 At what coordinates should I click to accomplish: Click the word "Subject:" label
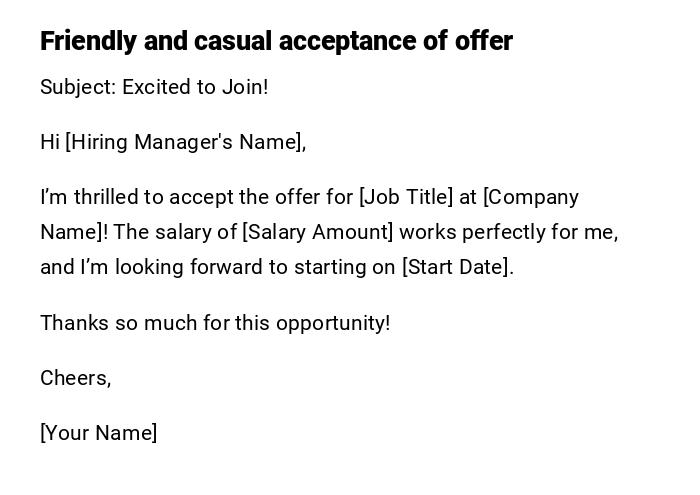pyautogui.click(x=78, y=87)
